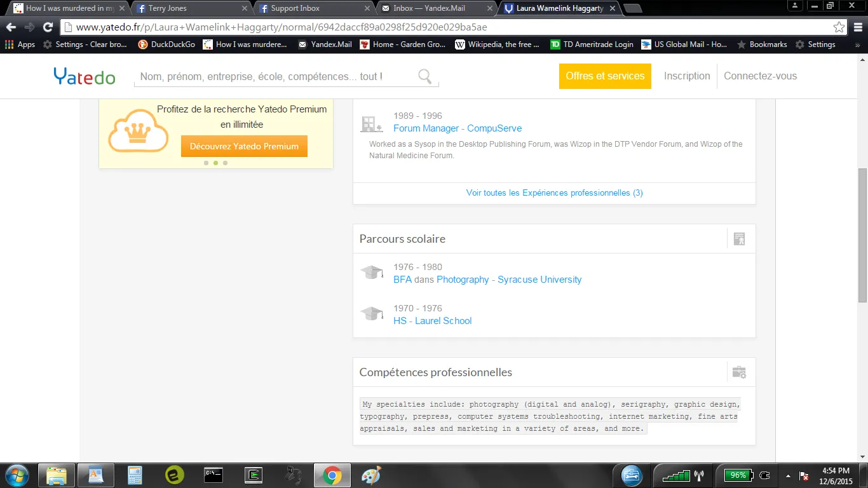Click the Inscription link
Image resolution: width=868 pixels, height=488 pixels.
pyautogui.click(x=687, y=76)
